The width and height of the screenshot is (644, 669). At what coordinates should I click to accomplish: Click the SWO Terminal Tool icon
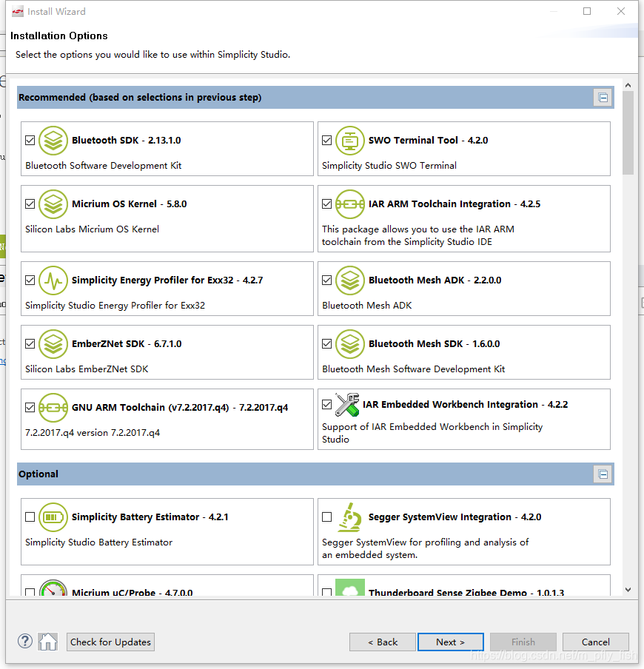pos(350,141)
